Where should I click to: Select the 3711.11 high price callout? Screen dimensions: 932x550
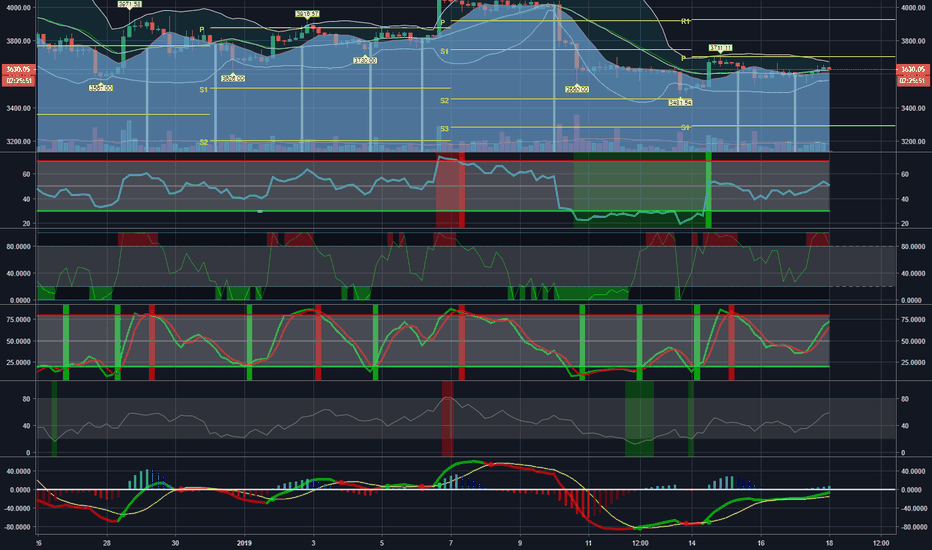pyautogui.click(x=720, y=48)
